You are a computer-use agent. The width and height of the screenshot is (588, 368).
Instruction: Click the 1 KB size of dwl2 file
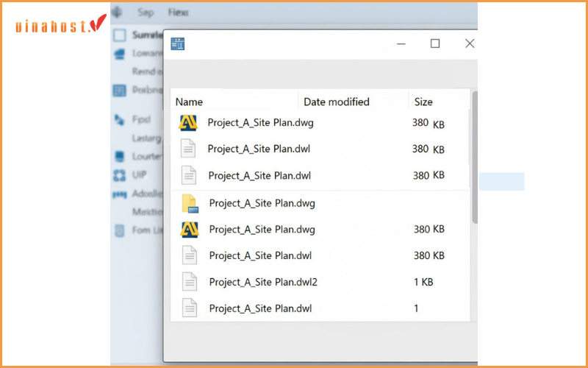(423, 282)
